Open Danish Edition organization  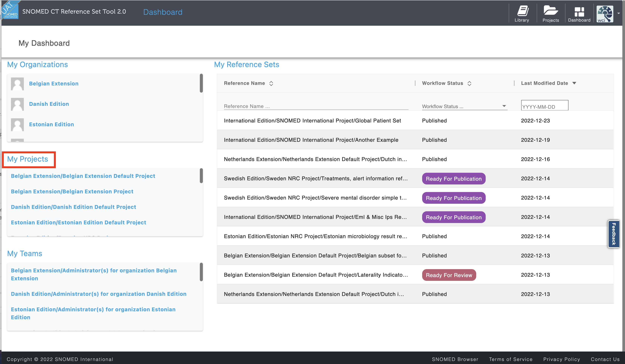49,104
